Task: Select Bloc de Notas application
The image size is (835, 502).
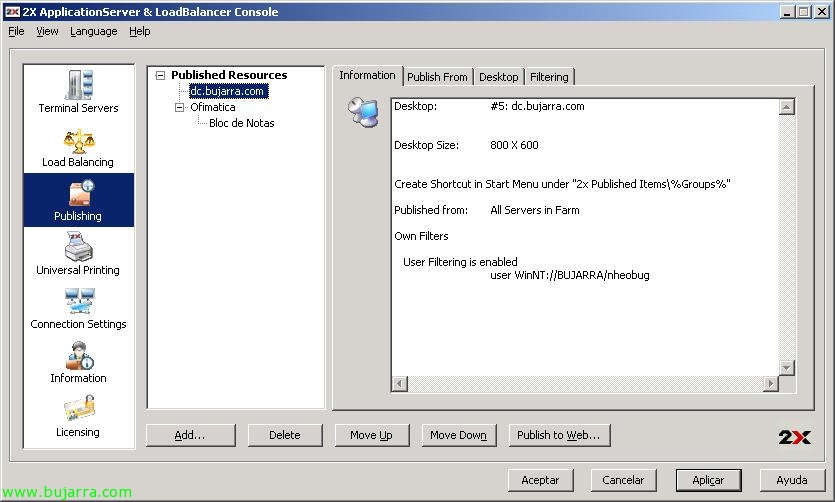Action: pos(242,123)
